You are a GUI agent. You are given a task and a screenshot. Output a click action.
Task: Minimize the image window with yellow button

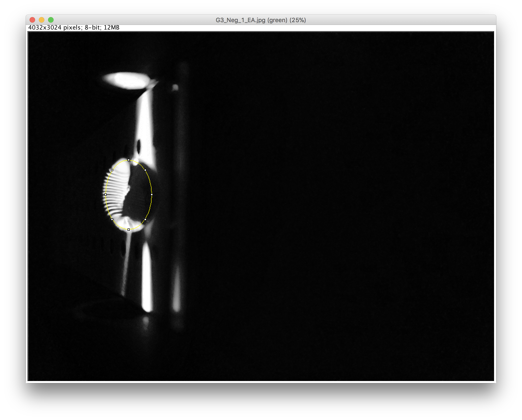pos(42,20)
